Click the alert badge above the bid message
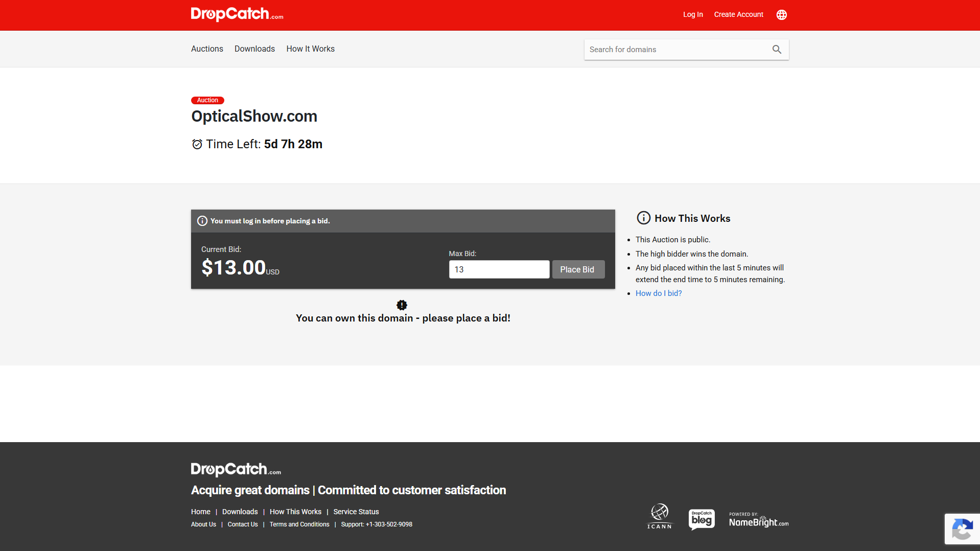 402,305
